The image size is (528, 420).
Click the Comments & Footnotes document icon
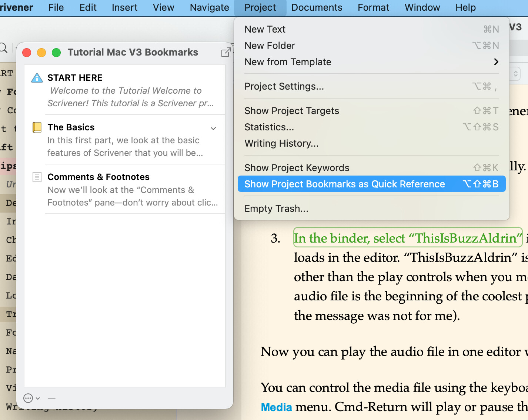[x=37, y=177]
